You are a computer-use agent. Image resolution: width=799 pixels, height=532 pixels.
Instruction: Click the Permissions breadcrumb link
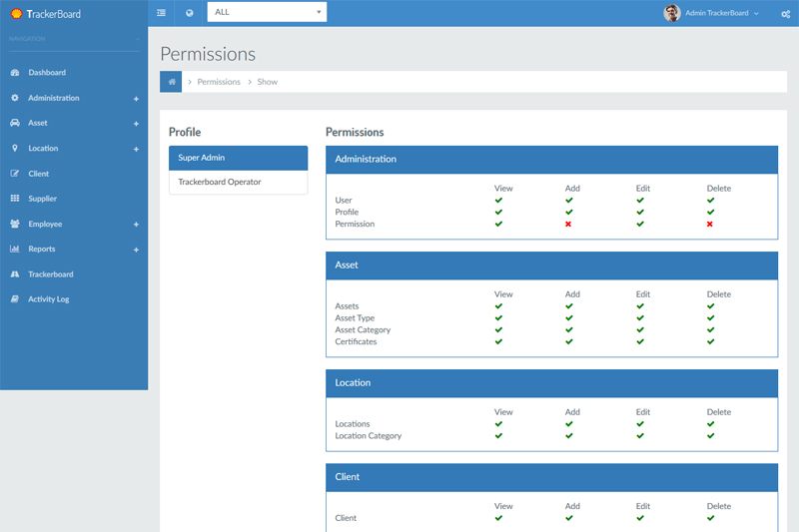pyautogui.click(x=219, y=82)
